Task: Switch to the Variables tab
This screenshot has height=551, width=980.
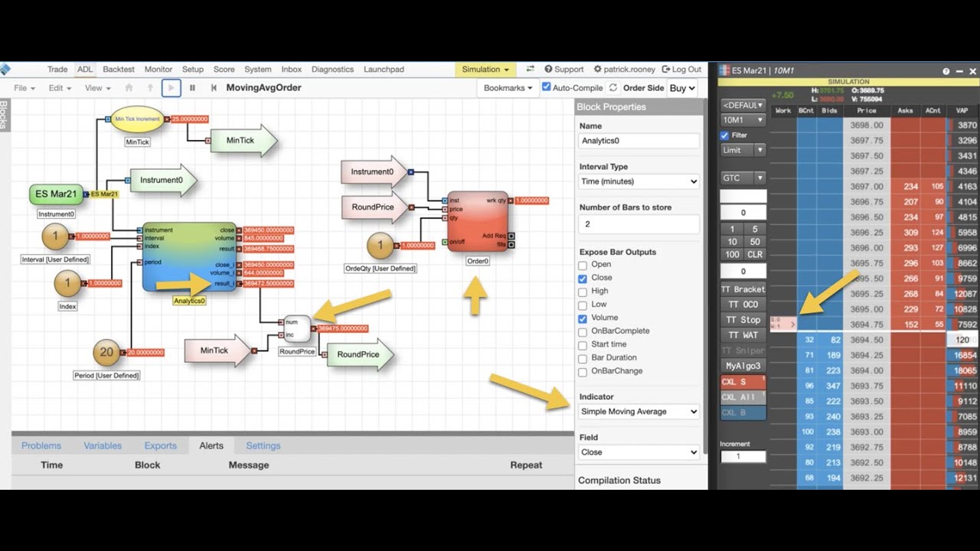Action: (x=103, y=445)
